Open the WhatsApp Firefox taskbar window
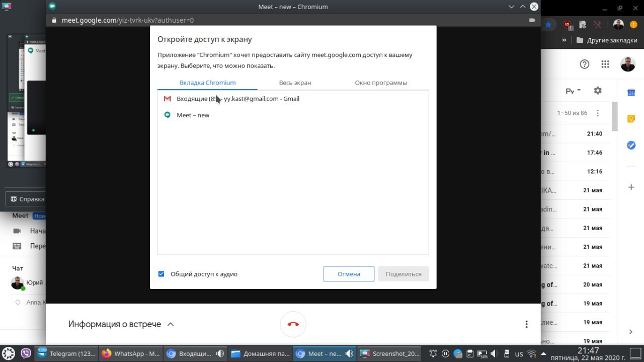Screen dimensions: 644x362 [x=131, y=353]
